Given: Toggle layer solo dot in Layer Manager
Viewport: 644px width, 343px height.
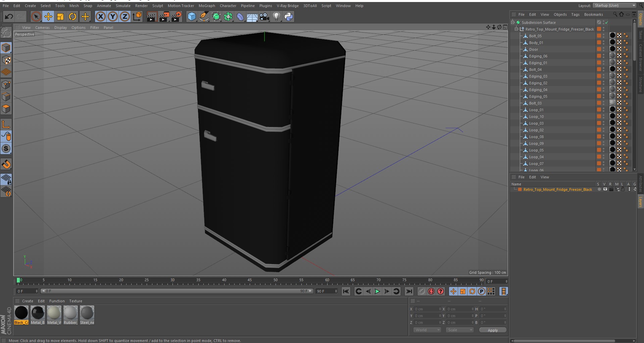Looking at the screenshot, I should [599, 189].
